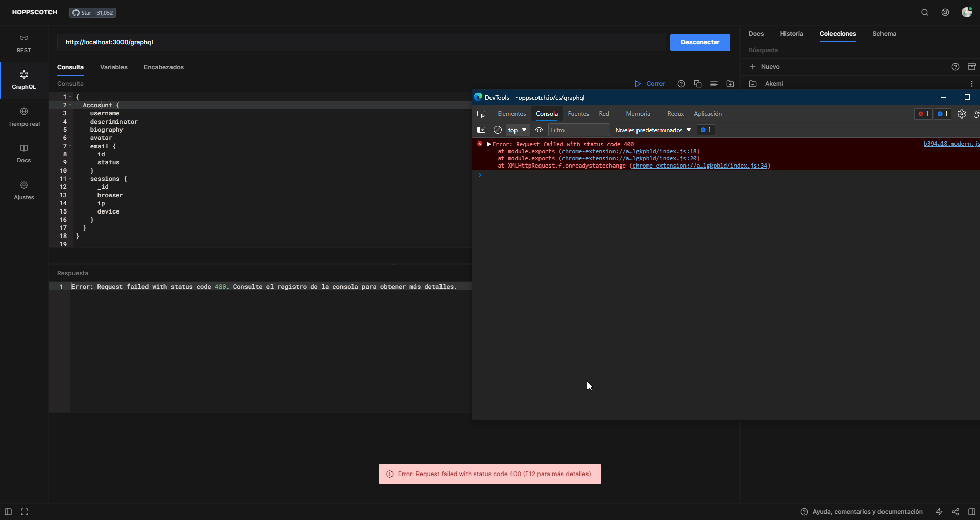Click the console Filtro input field
The width and height of the screenshot is (980, 520).
(579, 130)
